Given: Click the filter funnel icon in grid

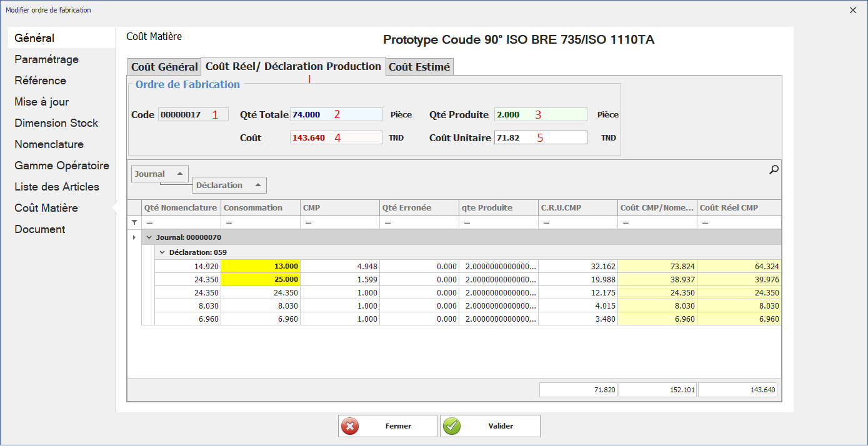Looking at the screenshot, I should 134,222.
